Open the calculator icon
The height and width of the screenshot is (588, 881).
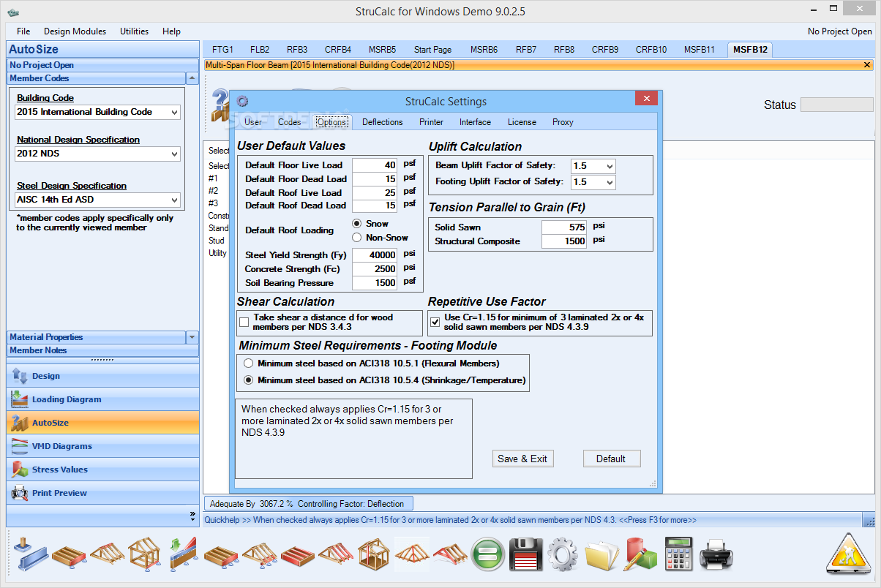[x=678, y=554]
